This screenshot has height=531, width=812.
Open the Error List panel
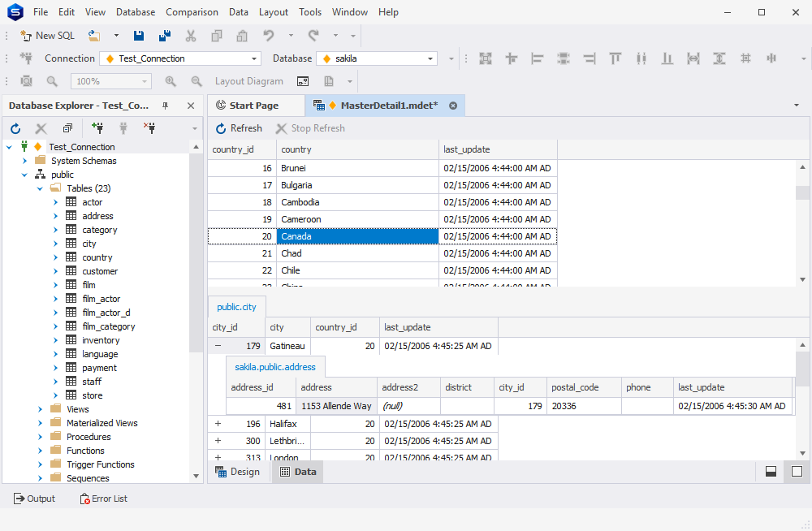(x=104, y=499)
